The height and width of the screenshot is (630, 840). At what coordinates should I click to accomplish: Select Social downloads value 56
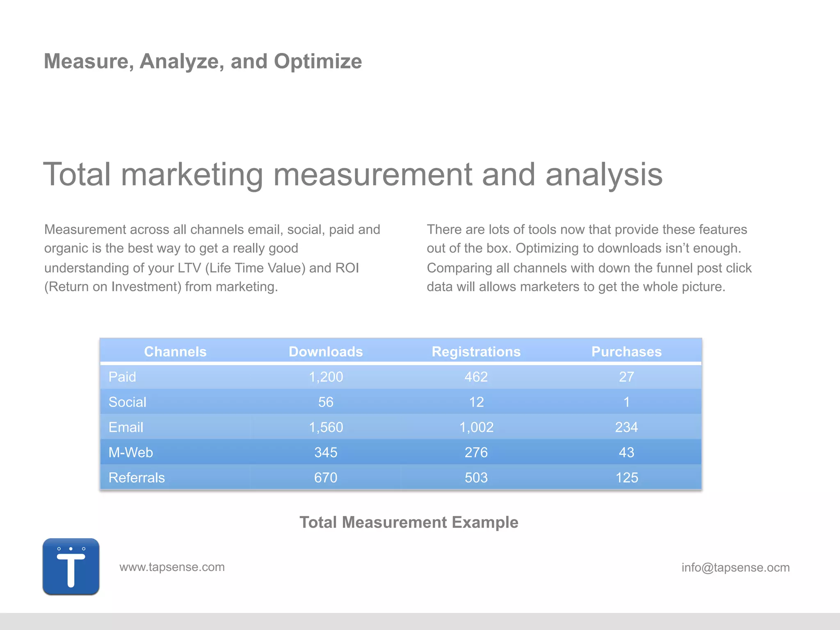click(326, 402)
